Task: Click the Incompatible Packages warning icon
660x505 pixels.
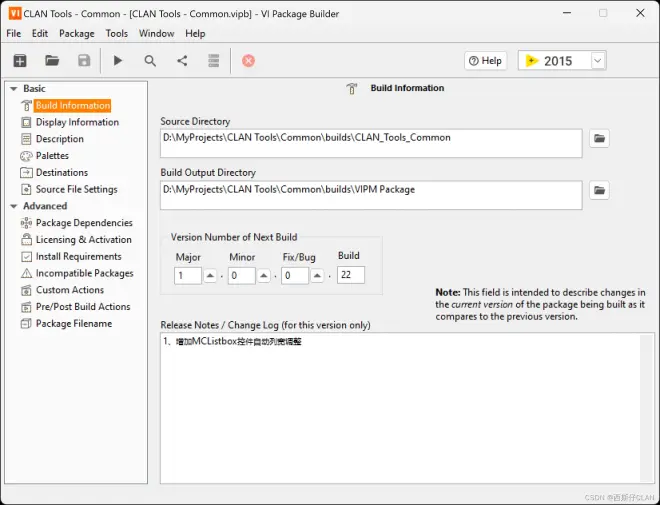Action: tap(26, 274)
